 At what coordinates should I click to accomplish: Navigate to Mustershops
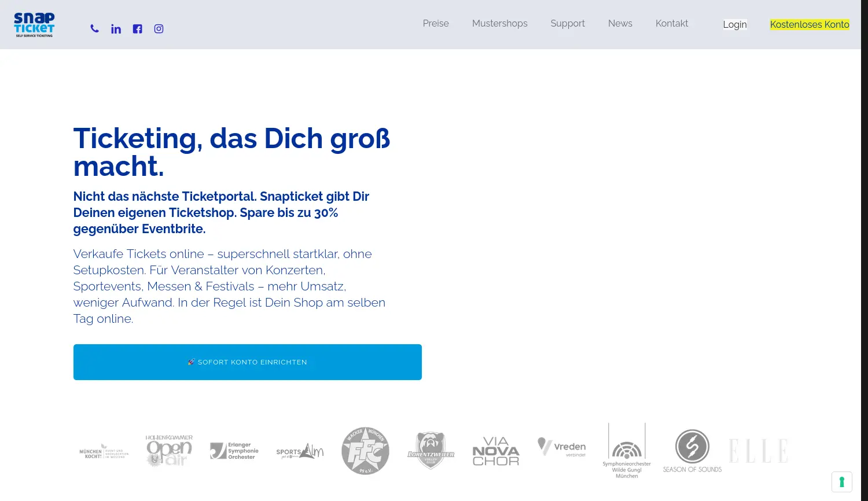click(x=499, y=23)
